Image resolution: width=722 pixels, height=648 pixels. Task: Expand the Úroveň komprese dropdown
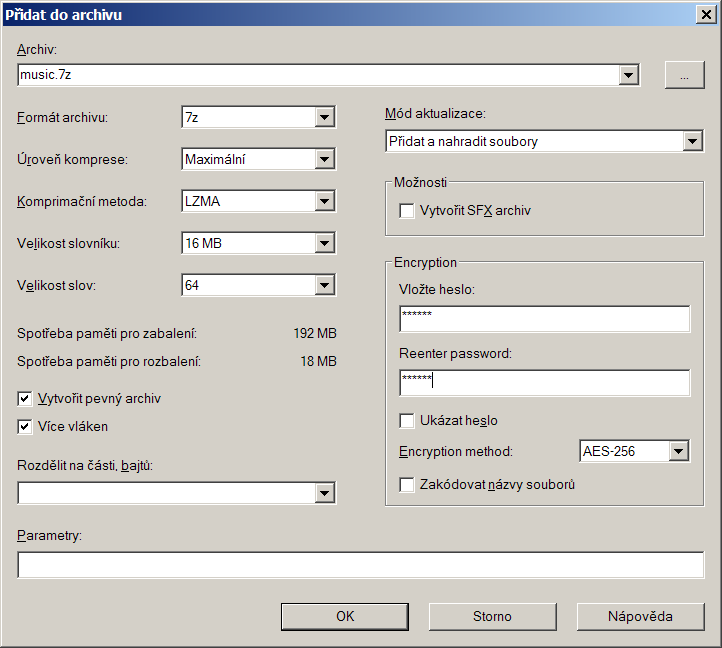(x=325, y=159)
